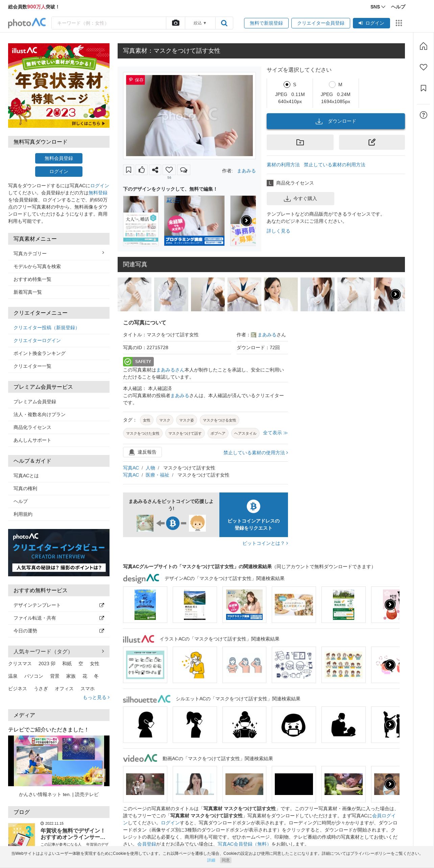Click the bookmark icon in right sidebar

tap(424, 88)
